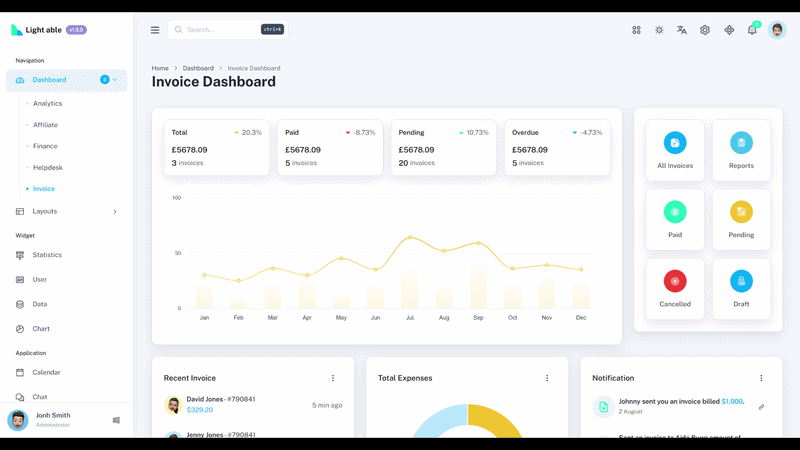The image size is (800, 450).
Task: Open the hamburger sidebar menu toggle
Action: [x=155, y=30]
